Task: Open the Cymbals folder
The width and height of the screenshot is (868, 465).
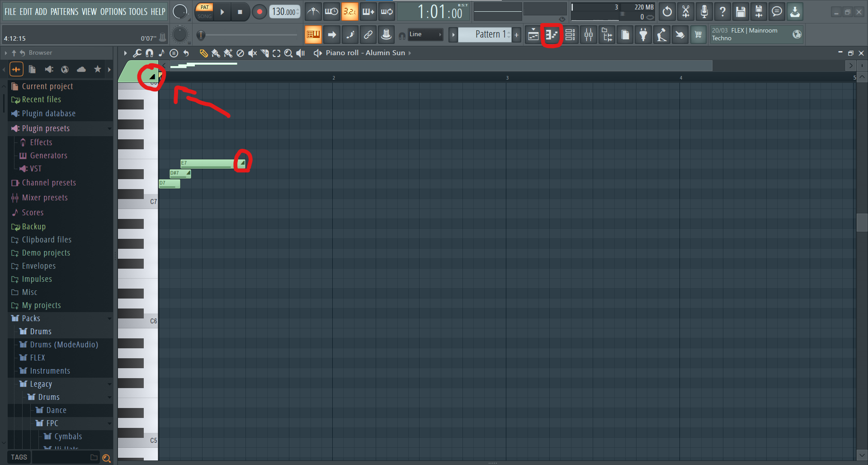Action: (61, 437)
